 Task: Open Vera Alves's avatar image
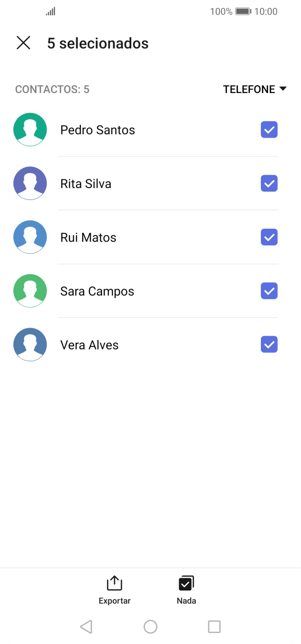30,345
